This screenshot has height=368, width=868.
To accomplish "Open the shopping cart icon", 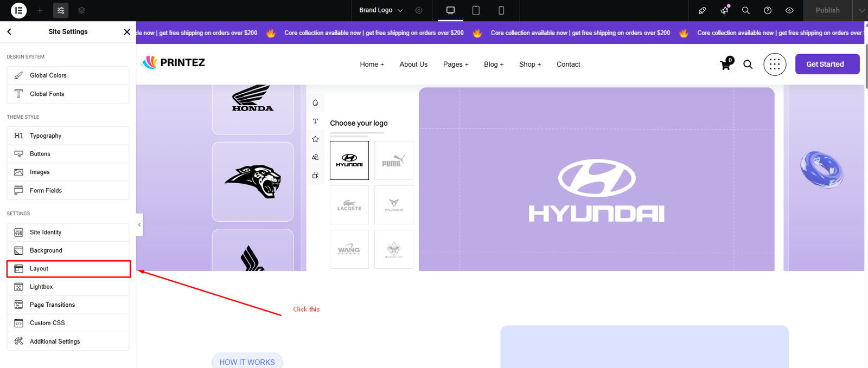I will pyautogui.click(x=725, y=64).
